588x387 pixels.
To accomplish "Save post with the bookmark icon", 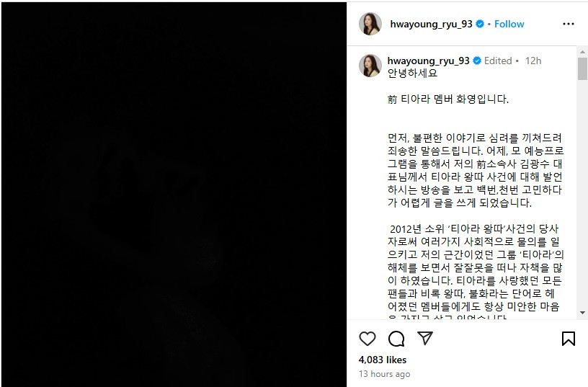I will 568,339.
